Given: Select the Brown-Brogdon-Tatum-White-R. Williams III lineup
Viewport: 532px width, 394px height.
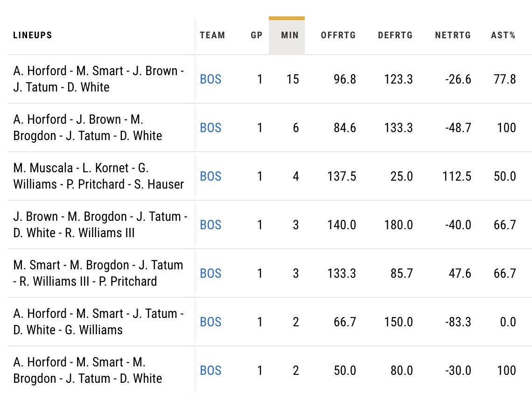Looking at the screenshot, I should click(98, 225).
